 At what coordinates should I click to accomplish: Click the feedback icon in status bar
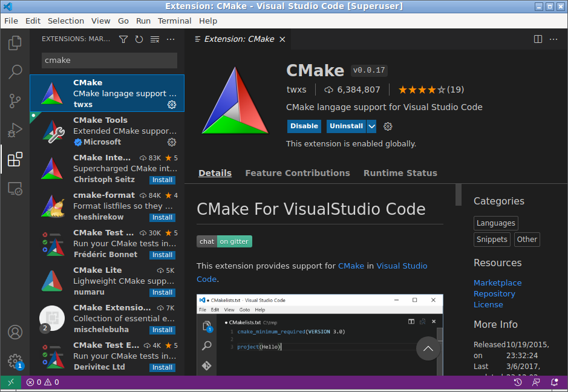tap(536, 382)
